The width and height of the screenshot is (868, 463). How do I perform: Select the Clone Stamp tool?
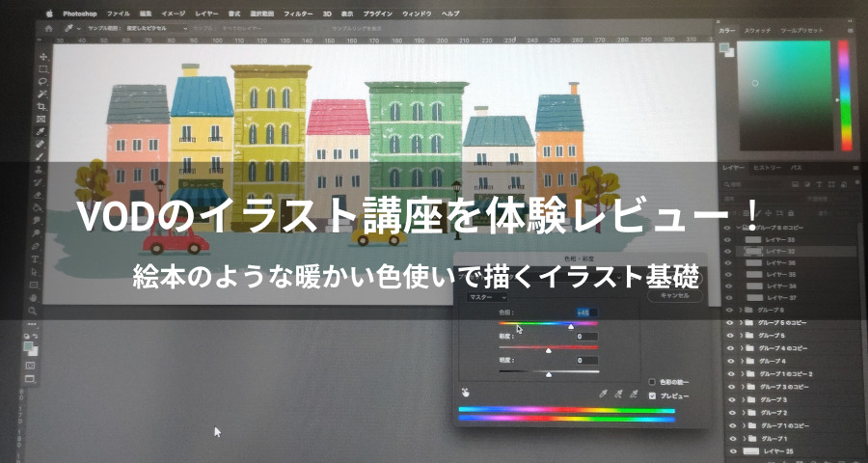pos(40,170)
